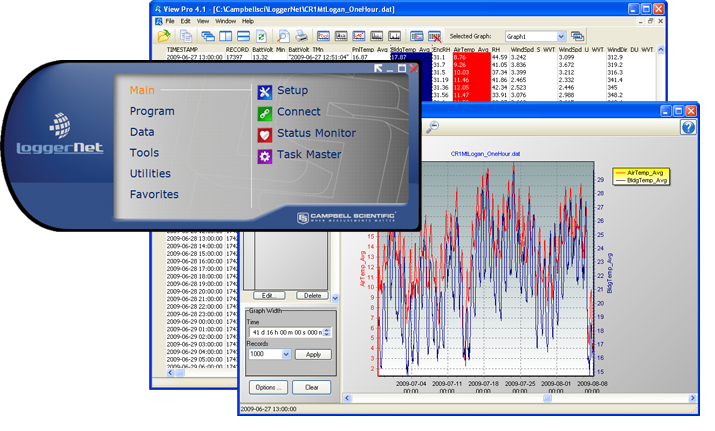Image resolution: width=715 pixels, height=431 pixels.
Task: Click left arrow of data table scrollbar
Action: (170, 373)
